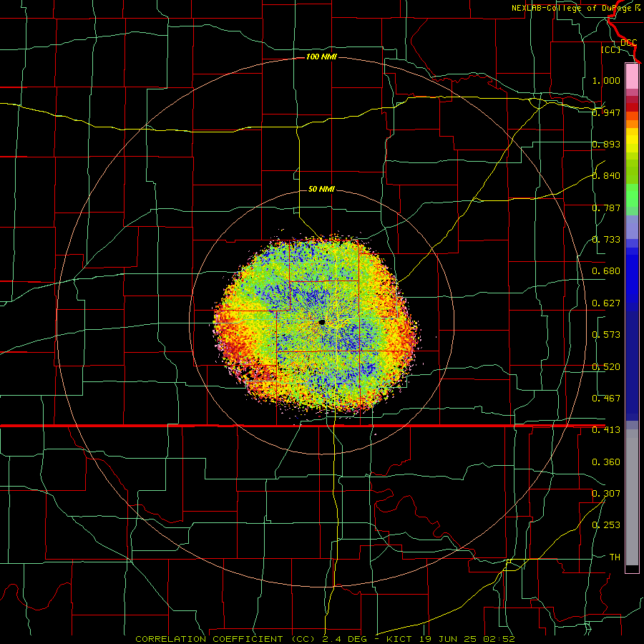The height and width of the screenshot is (644, 644).
Task: Click the "02:52" time in the caption
Action: 498,639
